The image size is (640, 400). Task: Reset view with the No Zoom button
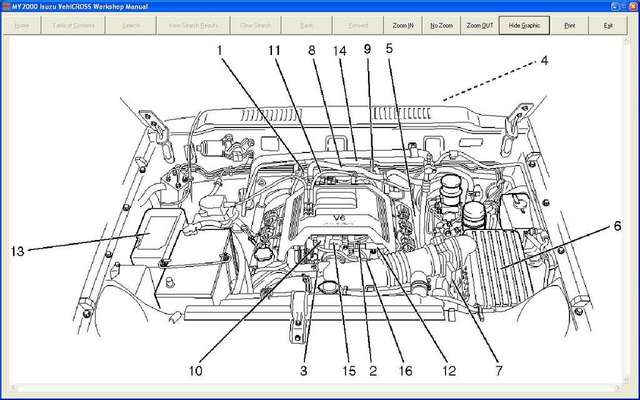(x=441, y=25)
